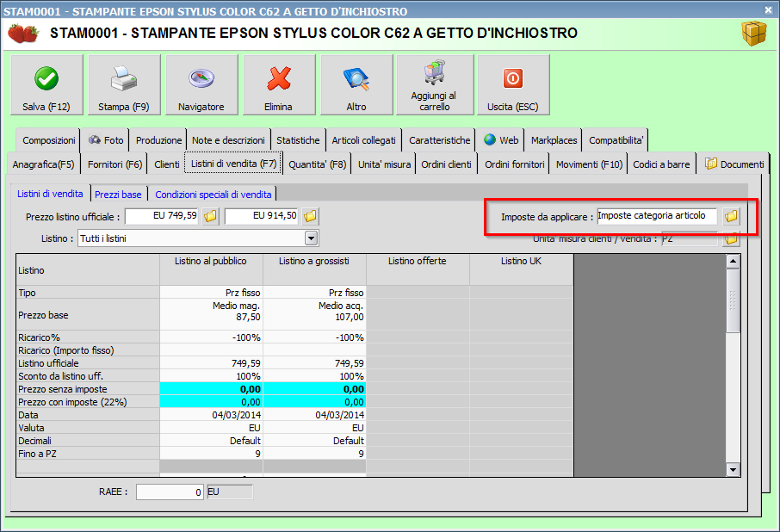
Task: Open Condizioni speciali di vendita sub-tab
Action: tap(213, 195)
